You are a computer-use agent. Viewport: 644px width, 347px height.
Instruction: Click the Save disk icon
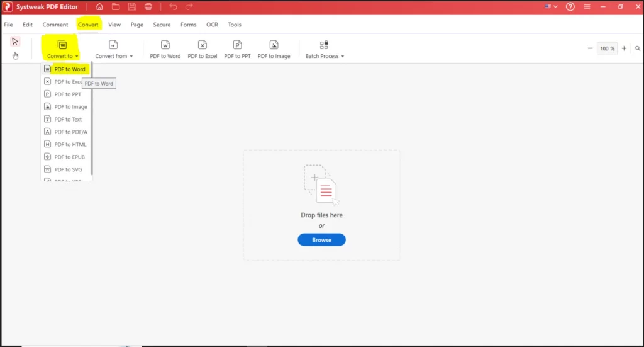[x=132, y=6]
